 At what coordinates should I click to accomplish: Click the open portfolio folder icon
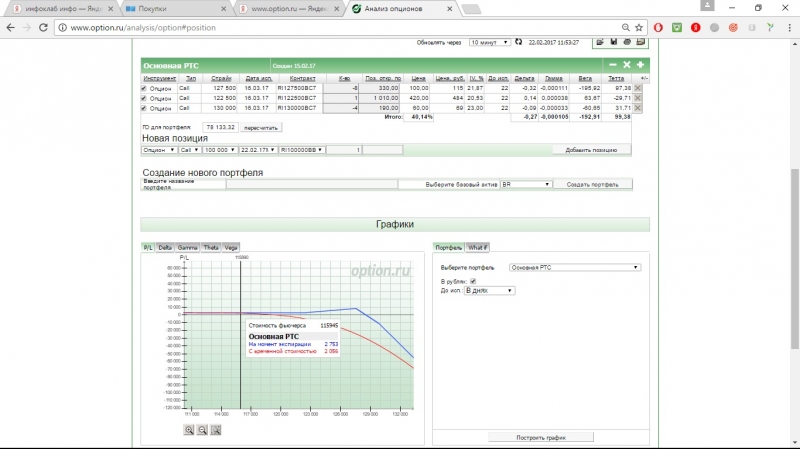tap(600, 42)
